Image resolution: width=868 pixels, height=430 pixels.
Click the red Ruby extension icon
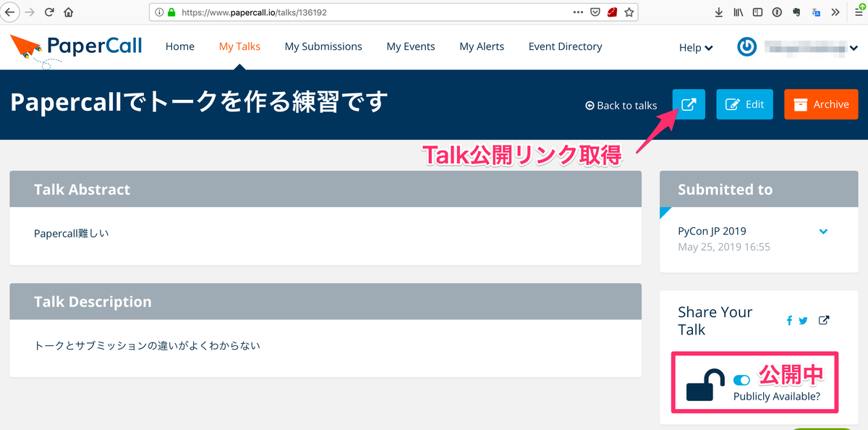pos(612,12)
